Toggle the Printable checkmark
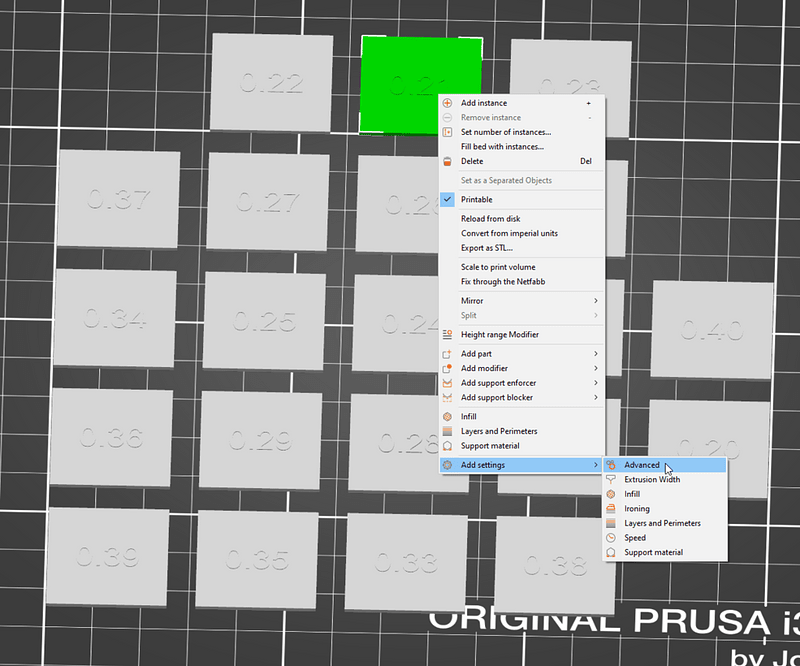Screen dimensions: 800x666 447,200
